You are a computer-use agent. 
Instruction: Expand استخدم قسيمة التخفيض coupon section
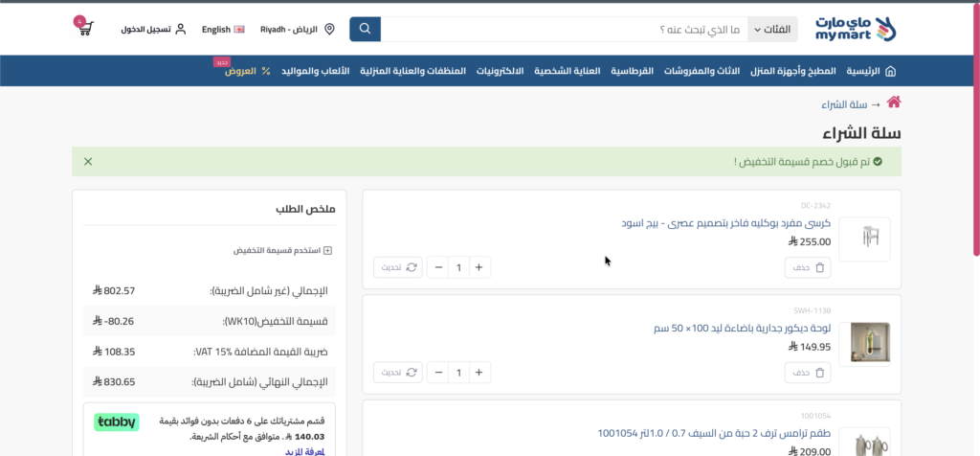pos(282,250)
